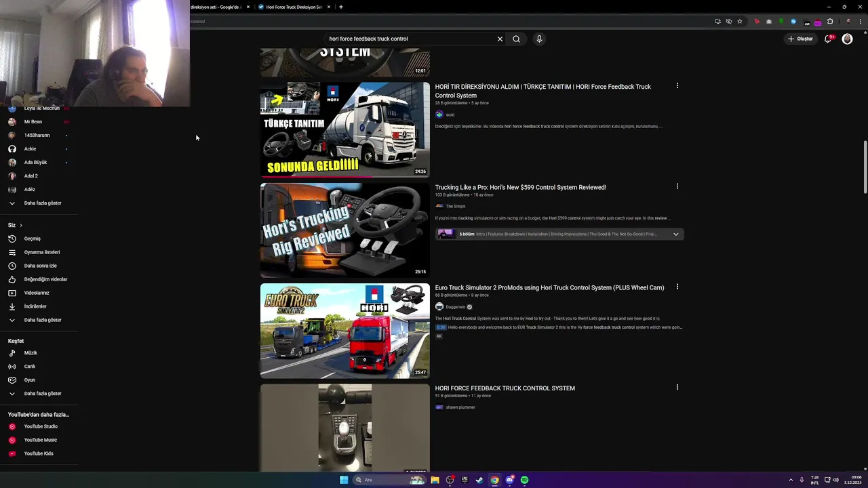868x488 pixels.
Task: Close the Hori Force Truck Direksiyon tab
Action: (329, 7)
